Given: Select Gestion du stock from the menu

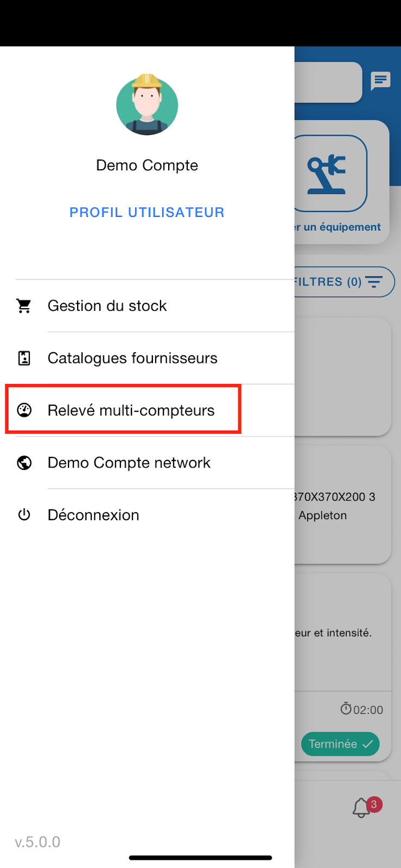Looking at the screenshot, I should click(x=107, y=305).
